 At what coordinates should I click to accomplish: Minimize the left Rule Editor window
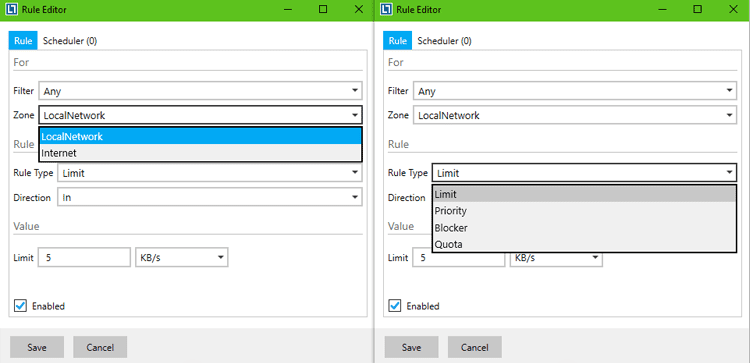pos(287,10)
